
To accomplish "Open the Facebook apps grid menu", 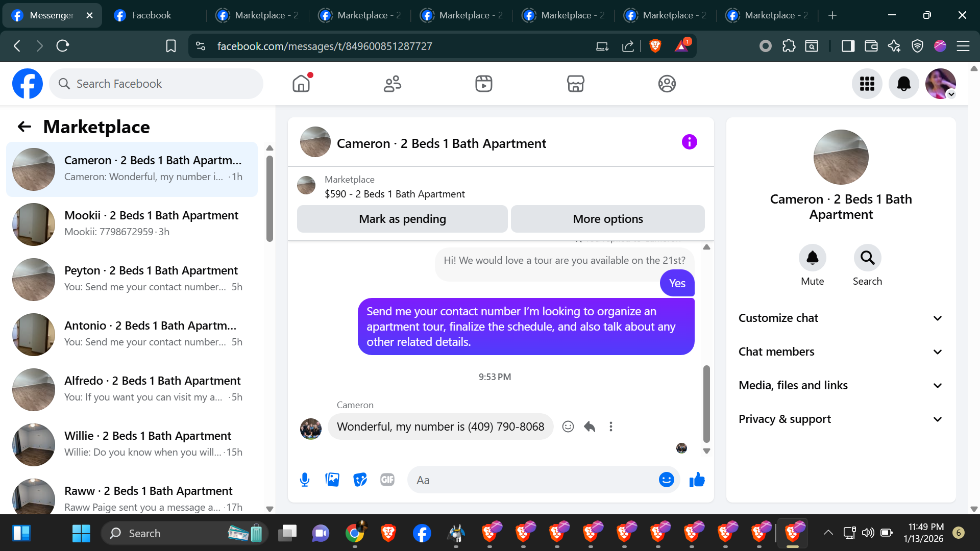I will pos(867,84).
